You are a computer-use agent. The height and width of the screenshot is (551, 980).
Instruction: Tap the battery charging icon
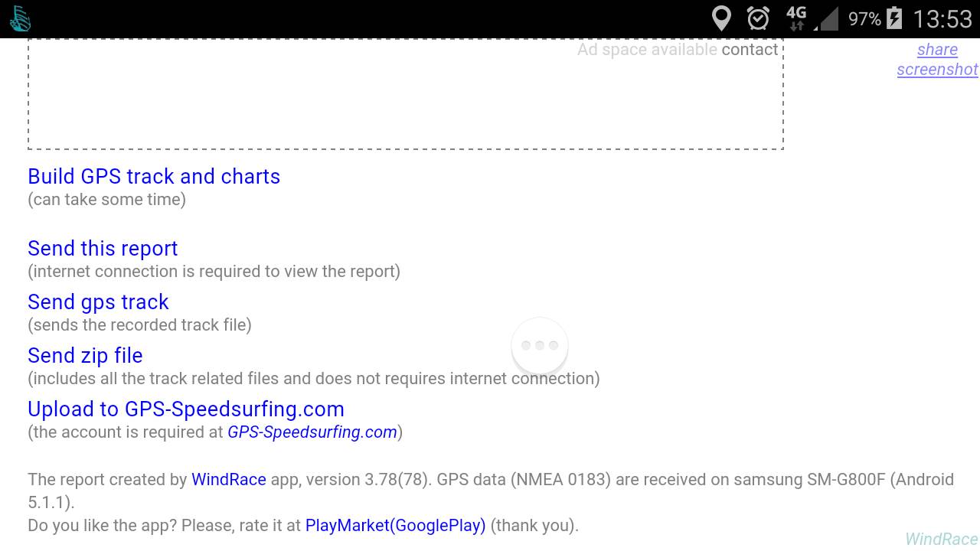[x=894, y=18]
